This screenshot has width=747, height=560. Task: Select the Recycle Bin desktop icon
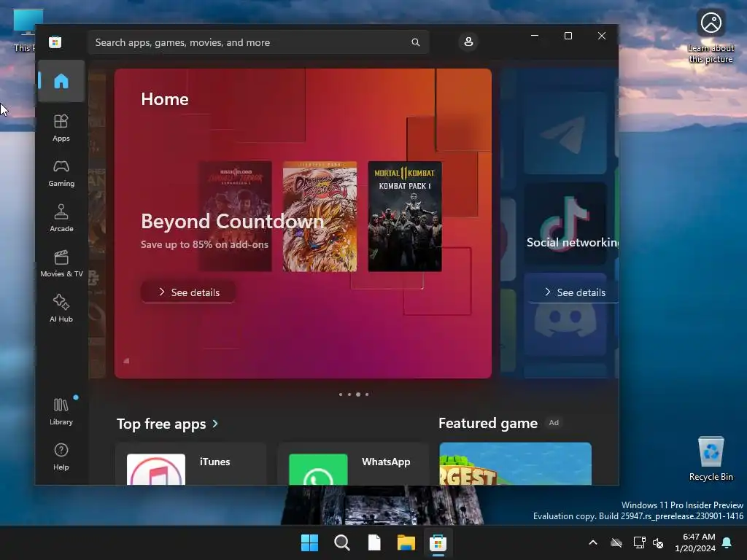coord(711,459)
